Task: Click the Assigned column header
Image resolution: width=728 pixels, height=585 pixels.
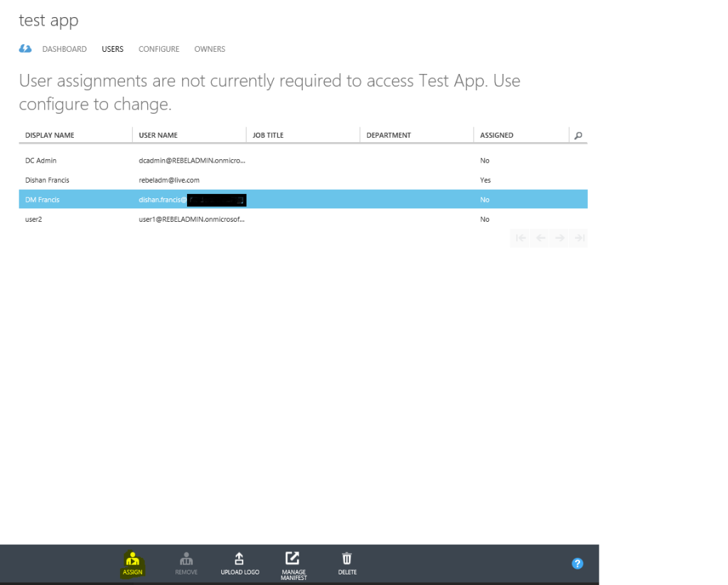Action: [496, 134]
